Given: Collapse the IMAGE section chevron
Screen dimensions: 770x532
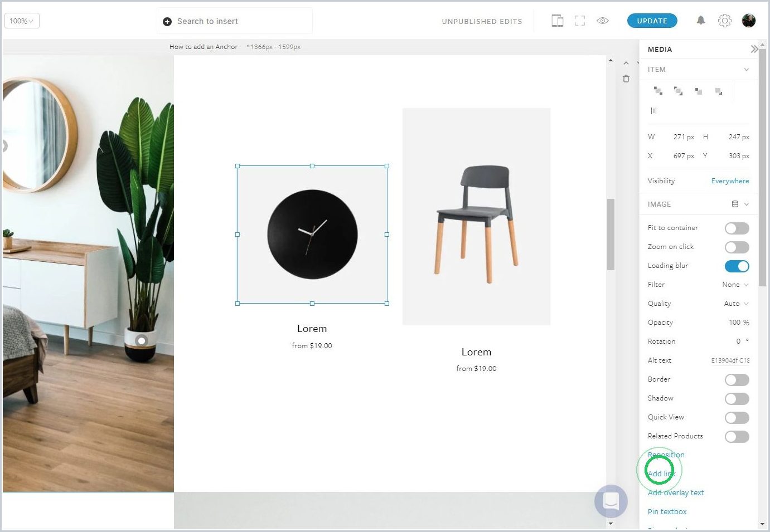Looking at the screenshot, I should [x=747, y=204].
